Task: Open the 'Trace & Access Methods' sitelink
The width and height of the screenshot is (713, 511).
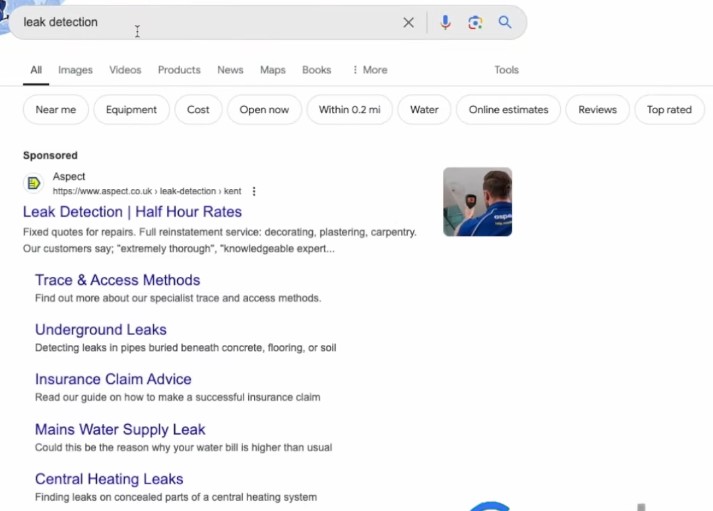Action: pos(117,280)
